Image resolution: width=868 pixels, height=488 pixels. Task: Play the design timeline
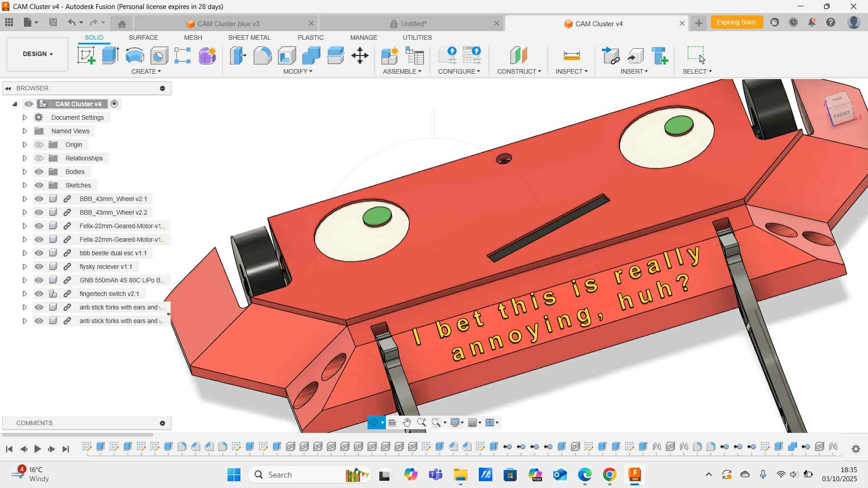(38, 449)
